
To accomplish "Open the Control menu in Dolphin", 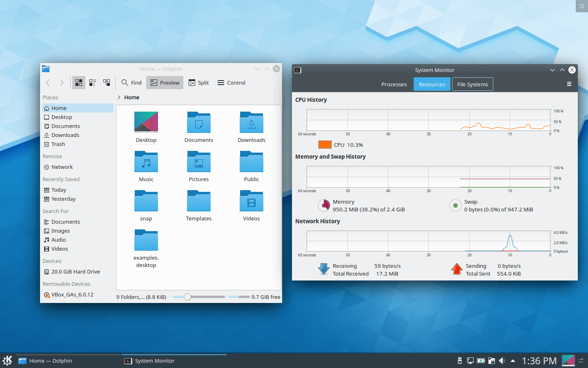I will [231, 83].
